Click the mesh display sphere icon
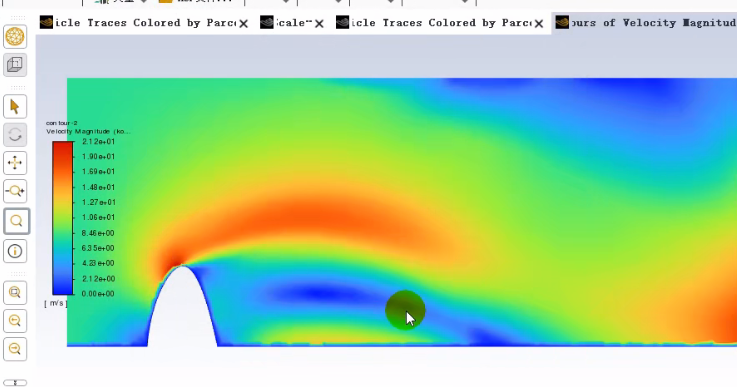The height and width of the screenshot is (387, 737). [x=15, y=37]
